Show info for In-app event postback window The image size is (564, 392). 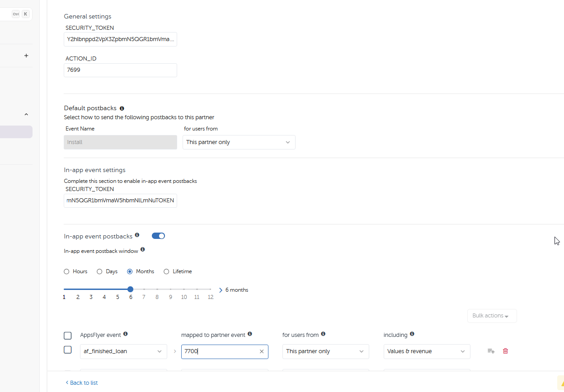coord(143,249)
